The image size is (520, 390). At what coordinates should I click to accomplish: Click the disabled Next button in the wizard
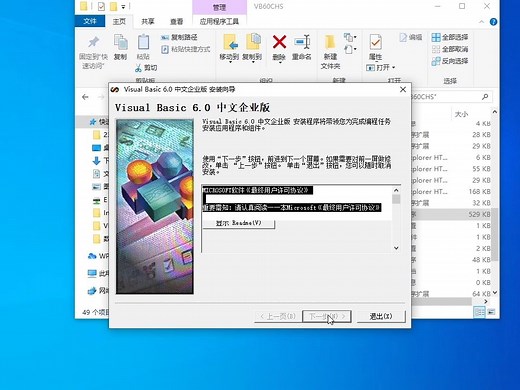(x=327, y=316)
